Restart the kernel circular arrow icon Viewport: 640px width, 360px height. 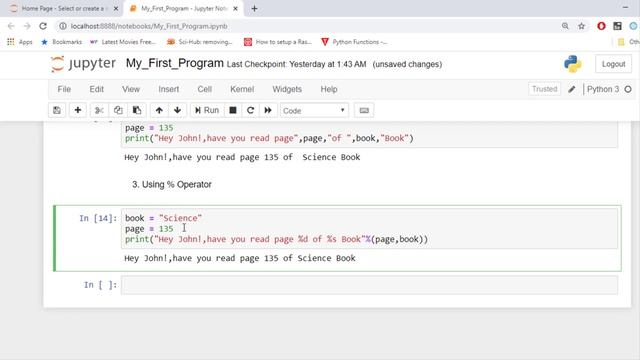pyautogui.click(x=250, y=110)
